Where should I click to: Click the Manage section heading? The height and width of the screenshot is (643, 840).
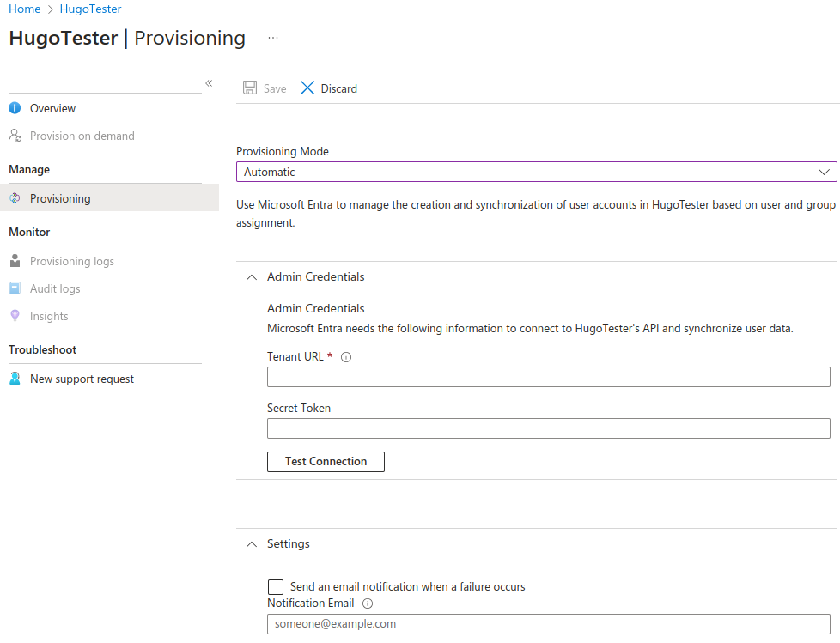coord(29,170)
